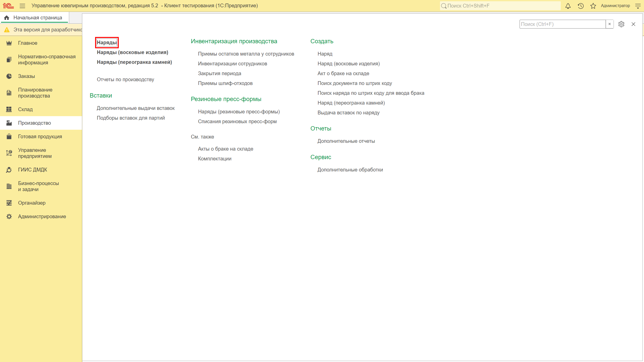Image resolution: width=644 pixels, height=362 pixels.
Task: Open the Администрирование section
Action: tap(42, 216)
